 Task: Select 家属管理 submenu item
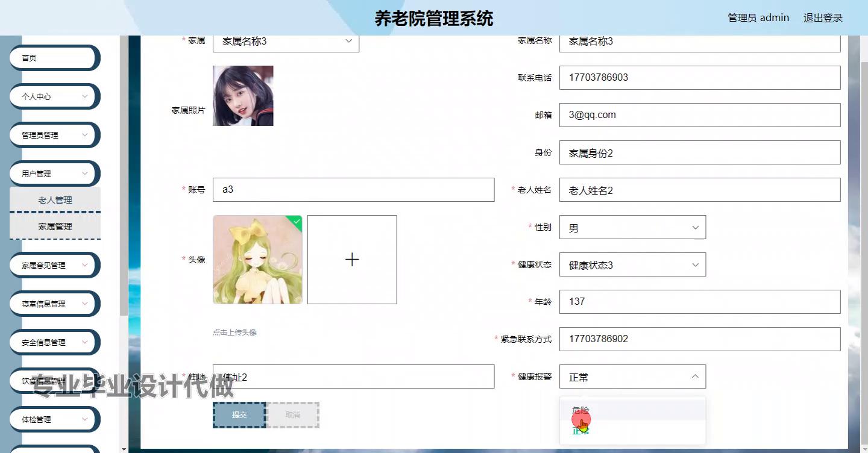coord(55,226)
